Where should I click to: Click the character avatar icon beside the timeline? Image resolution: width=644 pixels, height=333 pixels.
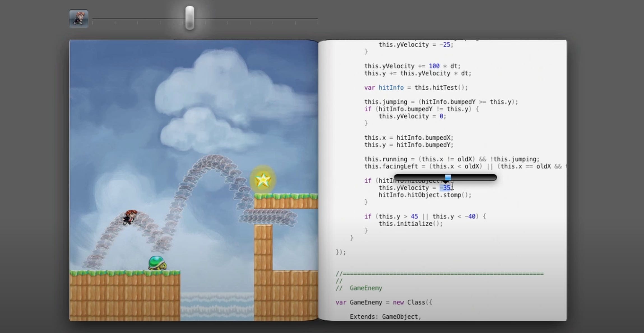coord(79,19)
